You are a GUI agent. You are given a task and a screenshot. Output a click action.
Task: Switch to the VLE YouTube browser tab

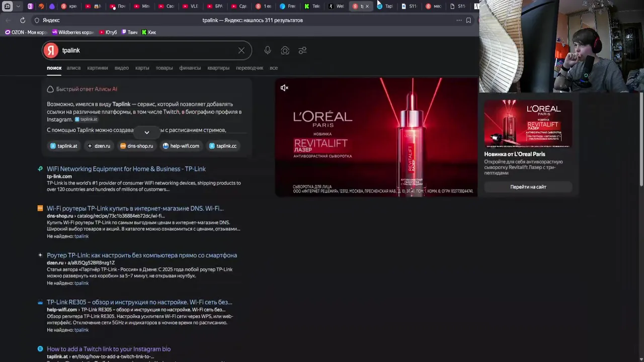pos(190,7)
